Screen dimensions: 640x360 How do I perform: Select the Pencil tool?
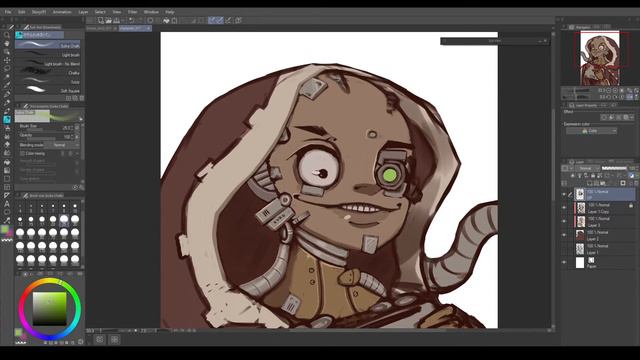click(7, 102)
